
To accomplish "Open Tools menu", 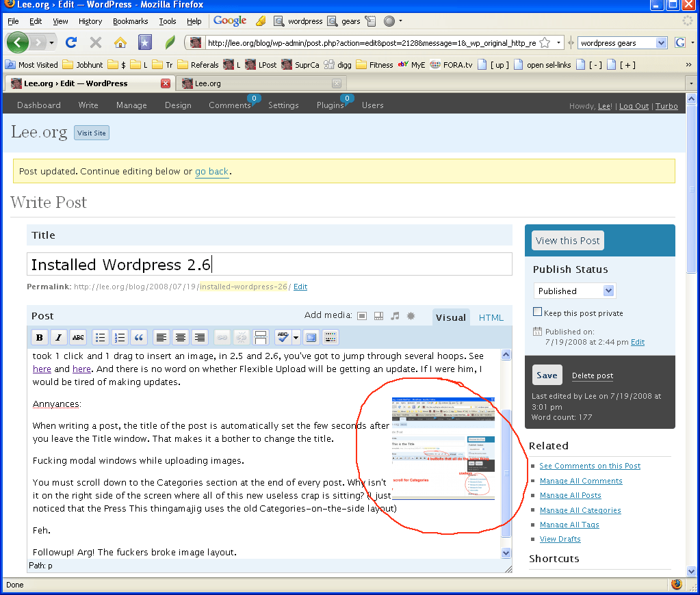I will coord(168,21).
